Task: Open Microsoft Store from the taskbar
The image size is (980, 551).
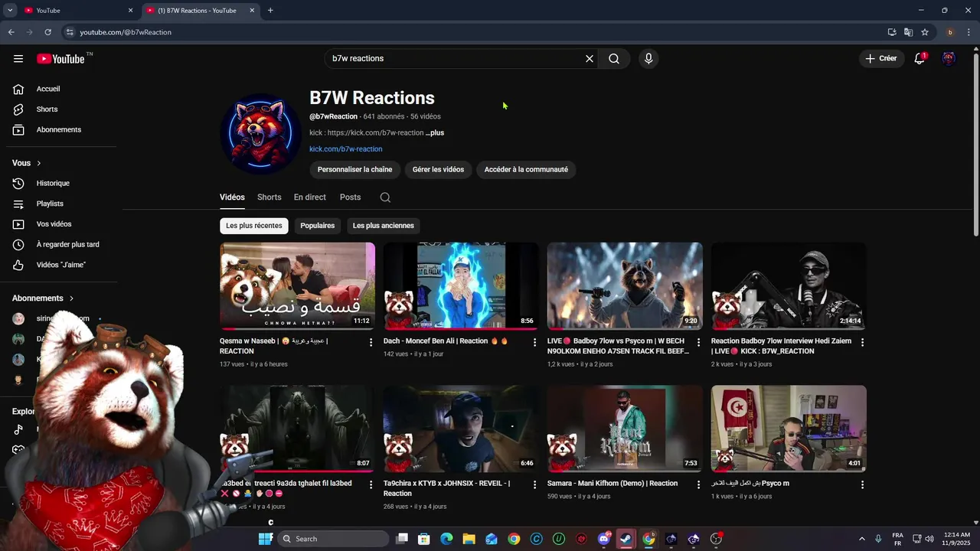Action: (424, 539)
